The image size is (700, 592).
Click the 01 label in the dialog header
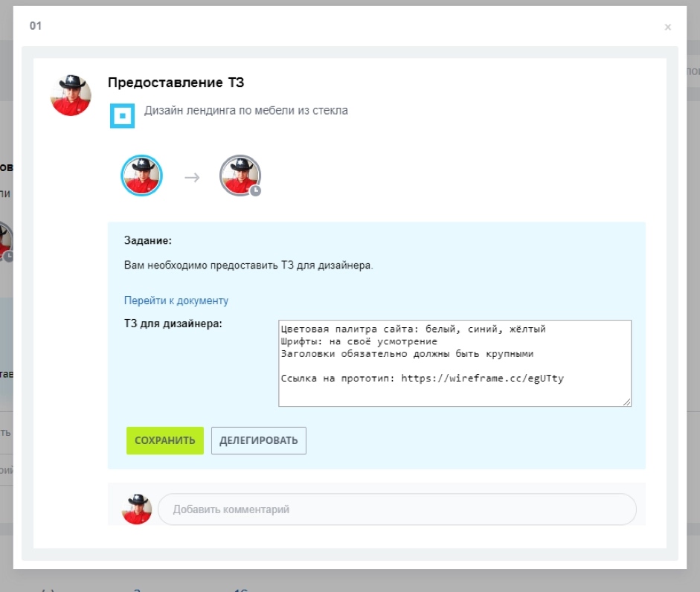coord(36,26)
